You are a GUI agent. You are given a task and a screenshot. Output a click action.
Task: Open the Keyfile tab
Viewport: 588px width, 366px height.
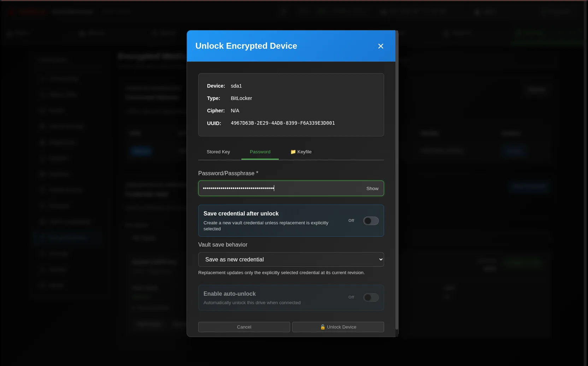(301, 152)
